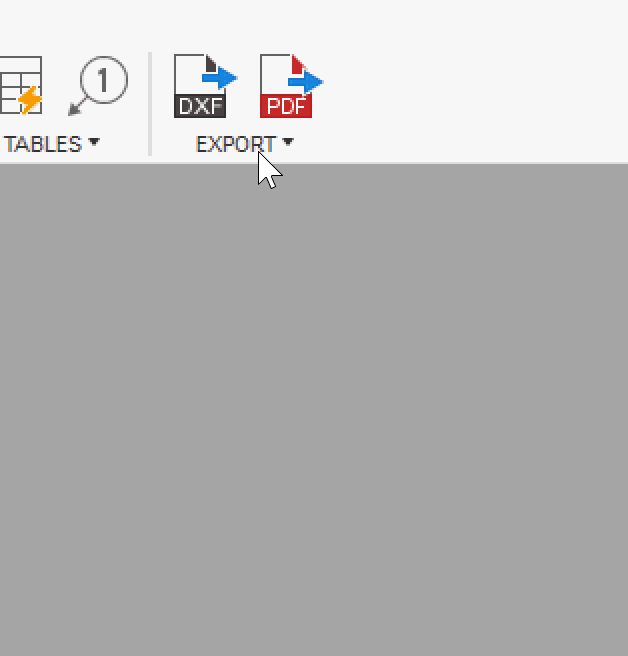Click the red PDF badge

[286, 106]
